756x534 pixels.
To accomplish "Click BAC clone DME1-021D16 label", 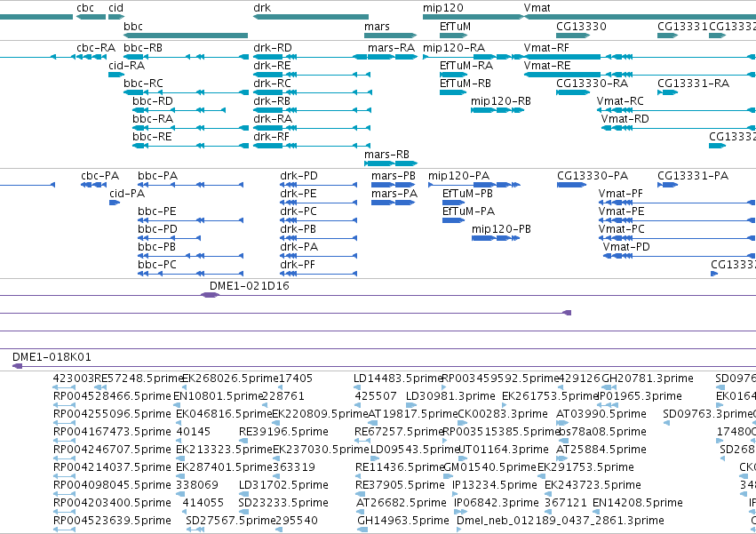I will click(x=250, y=286).
